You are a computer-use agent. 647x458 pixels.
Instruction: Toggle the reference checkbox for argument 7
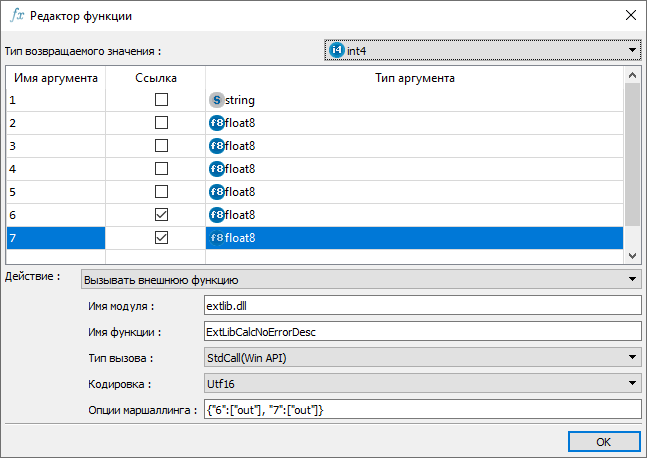[x=161, y=238]
